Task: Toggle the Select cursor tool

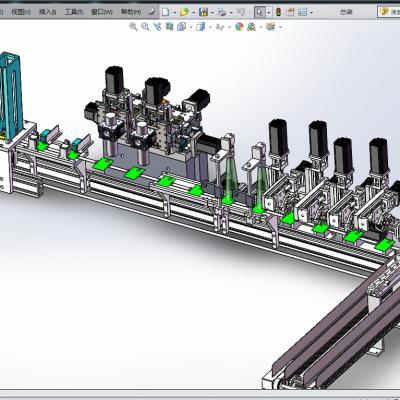Action: (x=260, y=12)
